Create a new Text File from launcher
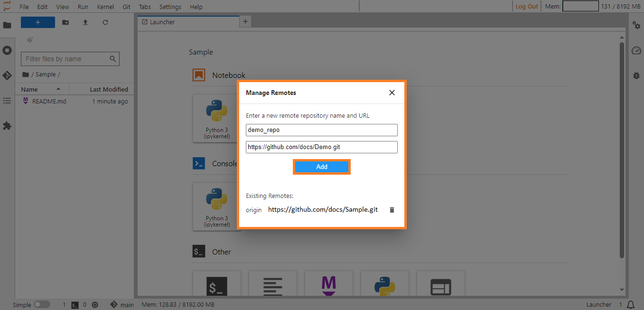Image resolution: width=644 pixels, height=310 pixels. (x=273, y=283)
